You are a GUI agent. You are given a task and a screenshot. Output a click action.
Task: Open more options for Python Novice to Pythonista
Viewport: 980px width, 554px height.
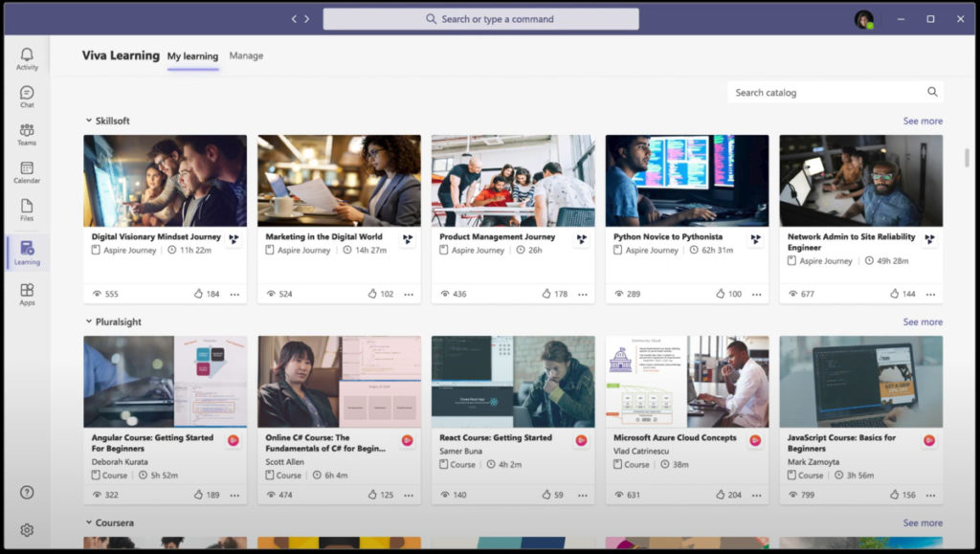756,294
